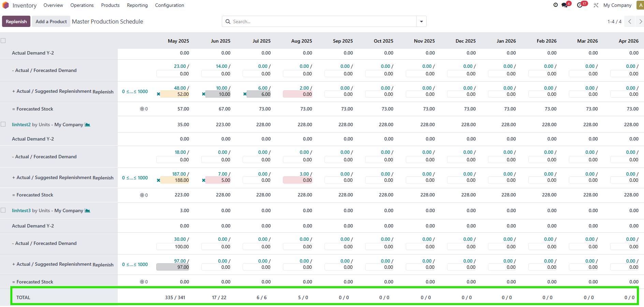The height and width of the screenshot is (307, 644).
Task: Go to the next page with the right arrow
Action: [x=640, y=21]
